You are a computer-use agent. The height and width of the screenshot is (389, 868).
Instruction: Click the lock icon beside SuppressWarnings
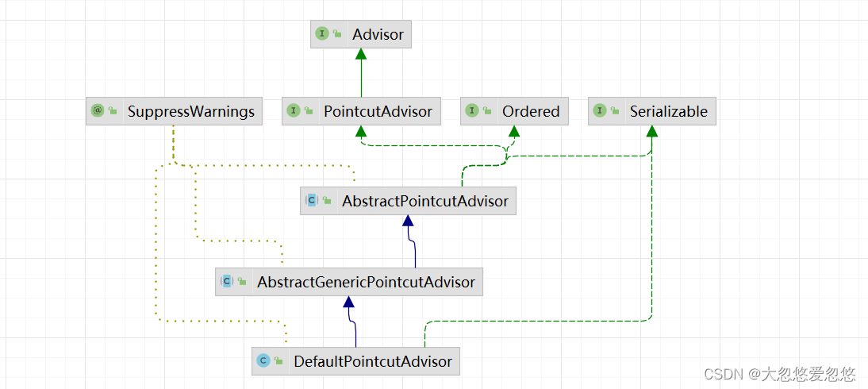tap(113, 111)
